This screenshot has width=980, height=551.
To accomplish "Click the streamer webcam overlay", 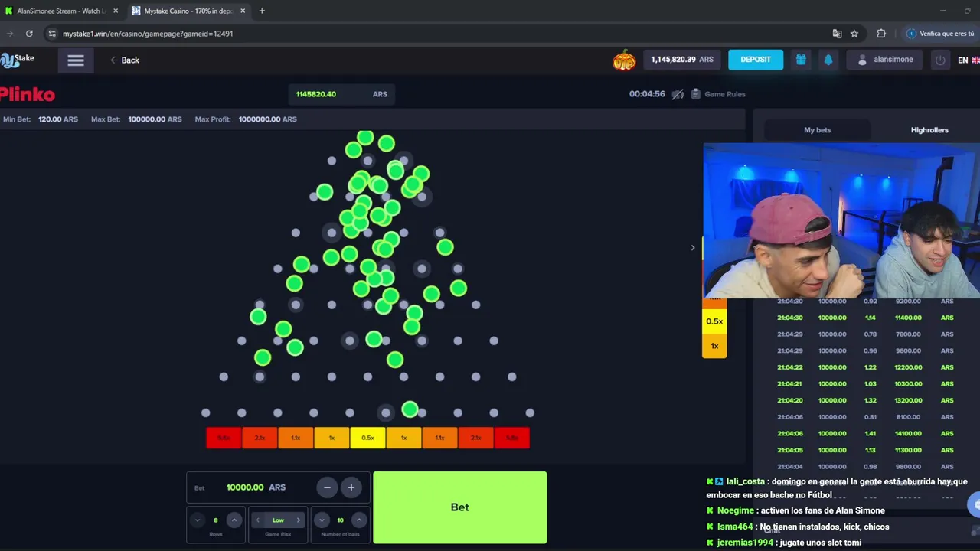I will 841,220.
